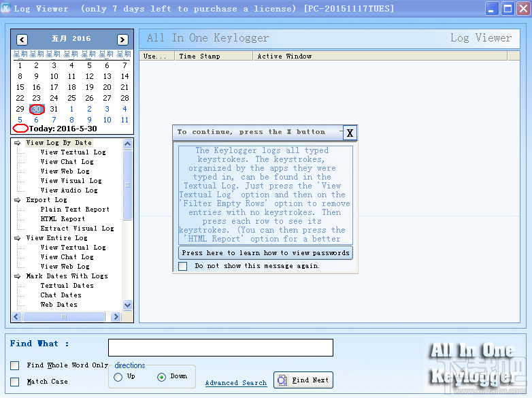Image resolution: width=532 pixels, height=398 pixels.
Task: Click arrow icon beside View Log By Date
Action: point(17,143)
